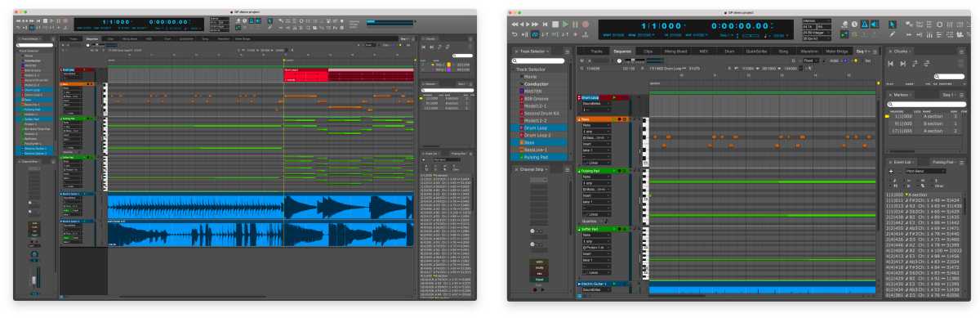980x318 pixels.
Task: Click the tempo slider below the time counter
Action: pyautogui.click(x=751, y=36)
